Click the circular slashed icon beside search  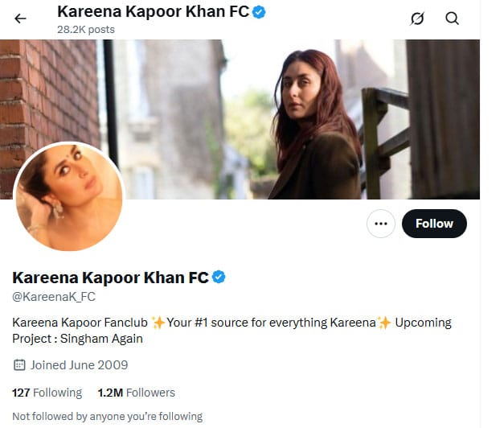coord(416,18)
